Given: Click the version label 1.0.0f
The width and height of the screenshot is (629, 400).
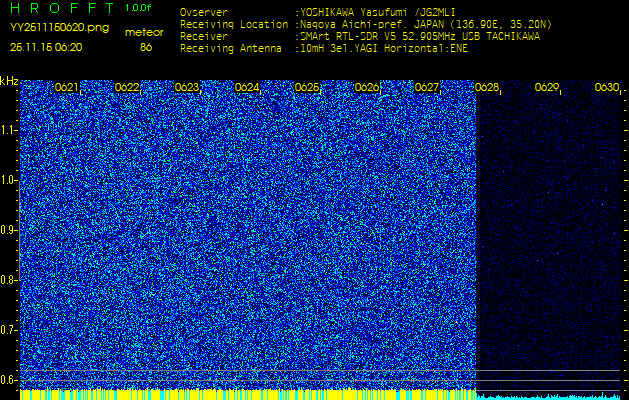Looking at the screenshot, I should point(138,8).
